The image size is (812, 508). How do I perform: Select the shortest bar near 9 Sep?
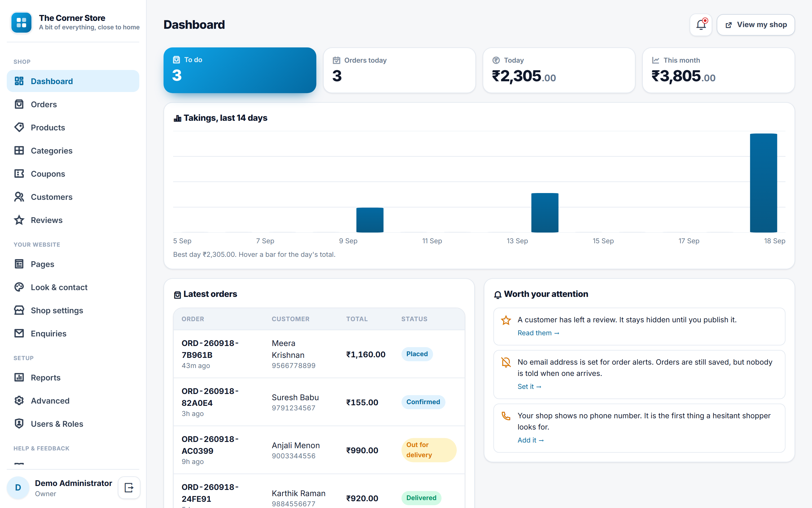point(370,220)
